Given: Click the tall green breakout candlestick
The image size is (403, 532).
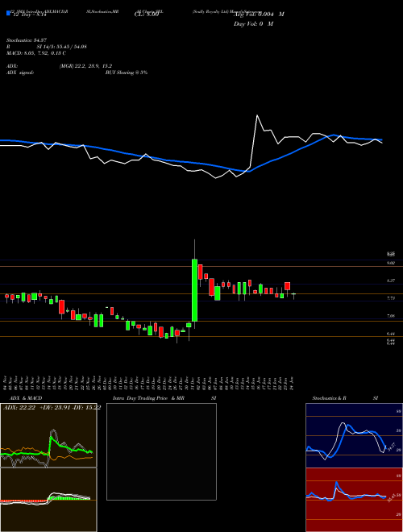Looking at the screenshot, I should (x=194, y=290).
